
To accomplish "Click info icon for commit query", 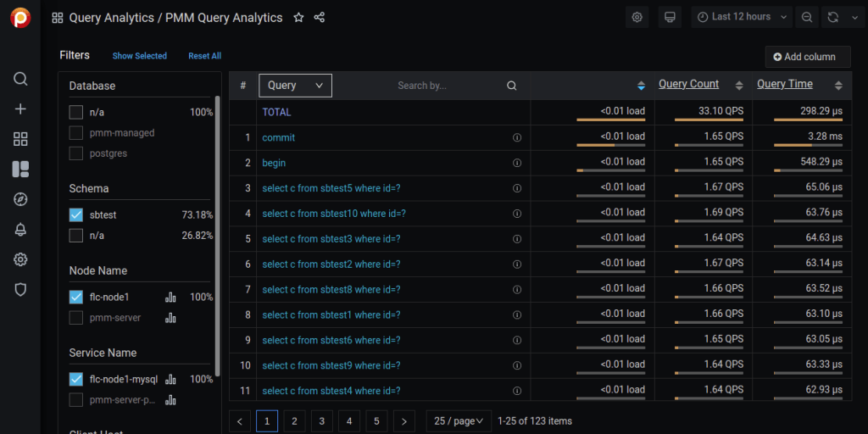I will click(517, 137).
